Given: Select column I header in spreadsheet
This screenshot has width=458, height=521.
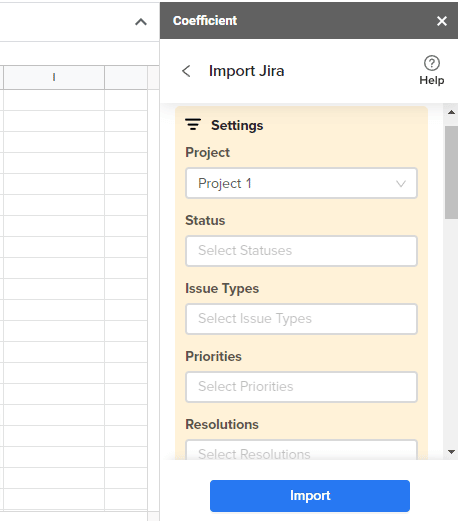Looking at the screenshot, I should pyautogui.click(x=54, y=77).
